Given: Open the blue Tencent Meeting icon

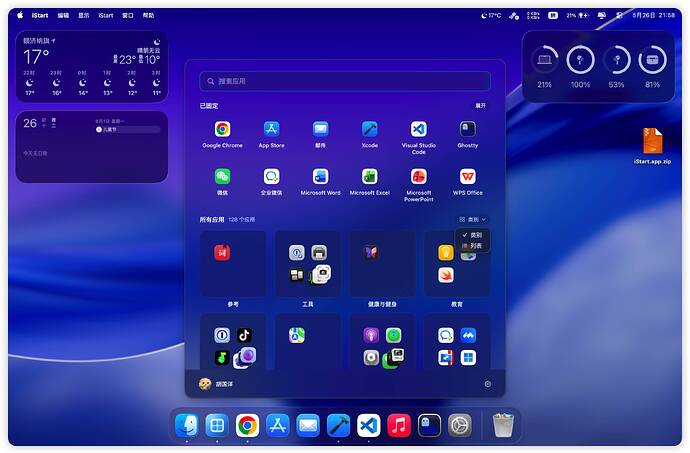Looking at the screenshot, I should (x=468, y=335).
